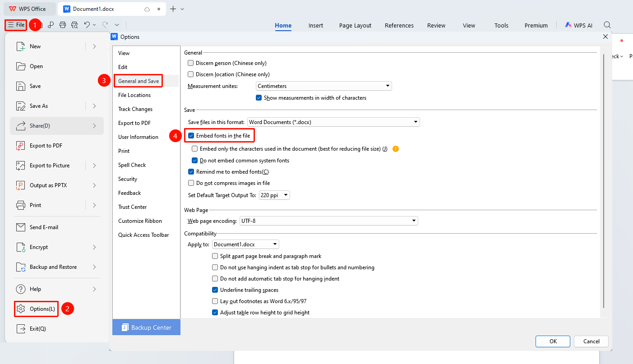The image size is (633, 364).
Task: Click the Redo arrow icon
Action: pyautogui.click(x=105, y=25)
